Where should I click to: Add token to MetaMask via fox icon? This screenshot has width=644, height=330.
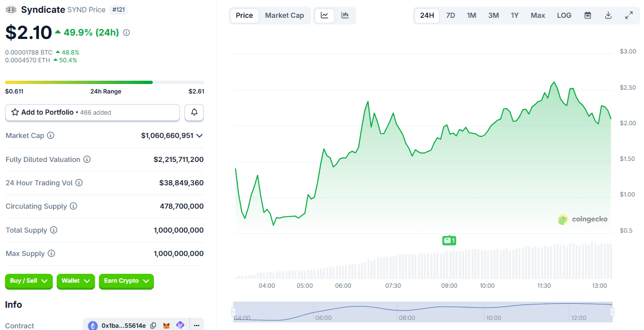167,326
